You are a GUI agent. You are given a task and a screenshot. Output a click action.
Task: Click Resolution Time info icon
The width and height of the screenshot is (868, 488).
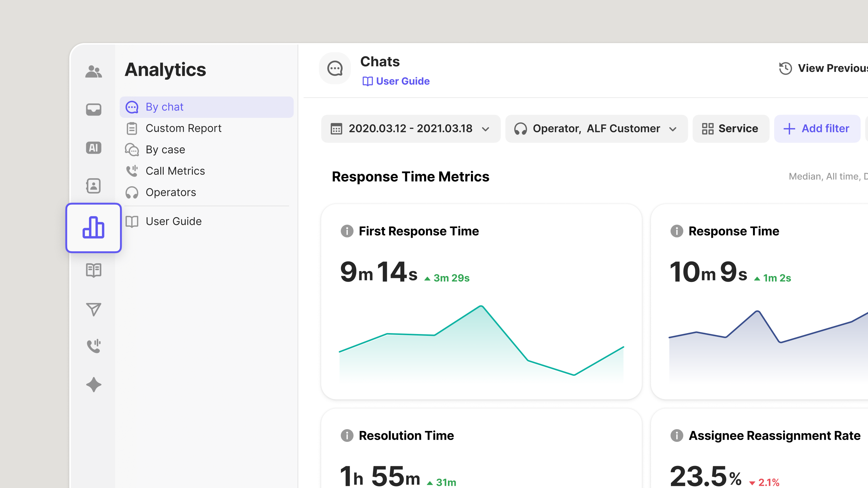click(347, 435)
